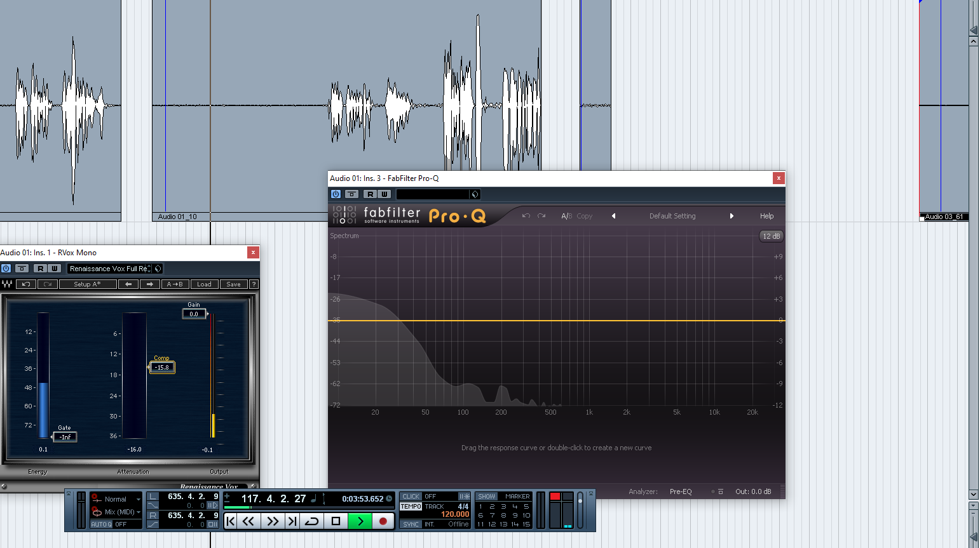
Task: Go to project end in transport
Action: click(x=292, y=521)
